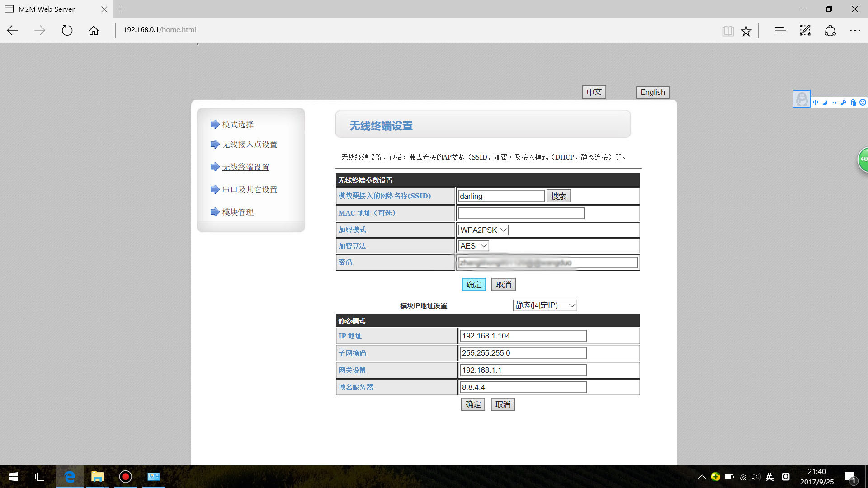This screenshot has height=488, width=868.
Task: Expand the AES encryption algorithm dropdown
Action: [473, 246]
